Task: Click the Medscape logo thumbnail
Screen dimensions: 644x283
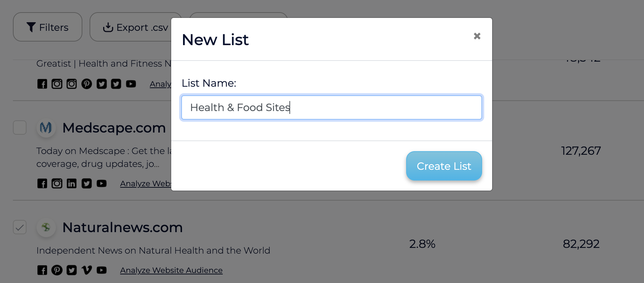Action: [46, 128]
